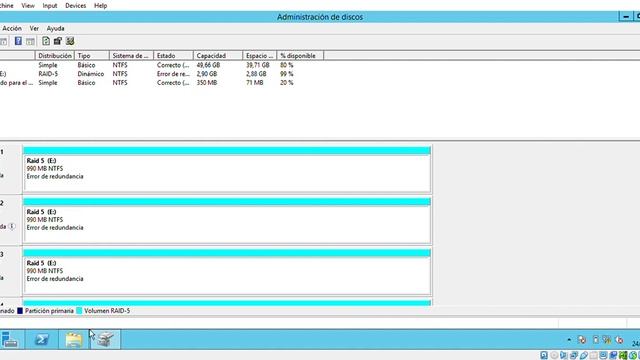Open Server Manager from the taskbar
The height and width of the screenshot is (360, 640).
[x=10, y=340]
